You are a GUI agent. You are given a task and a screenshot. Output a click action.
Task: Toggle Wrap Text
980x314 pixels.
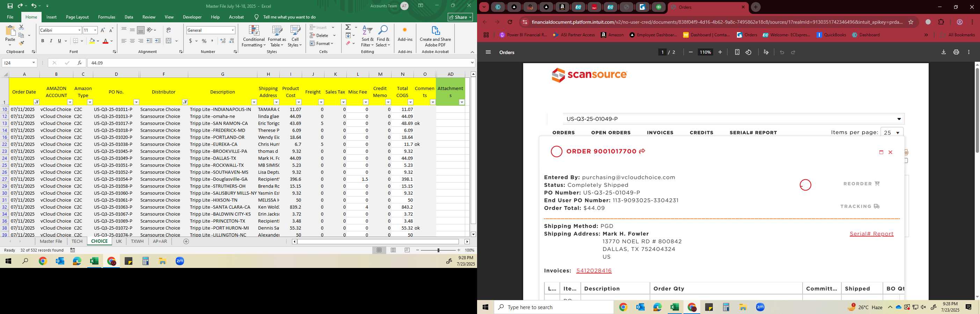[x=169, y=30]
